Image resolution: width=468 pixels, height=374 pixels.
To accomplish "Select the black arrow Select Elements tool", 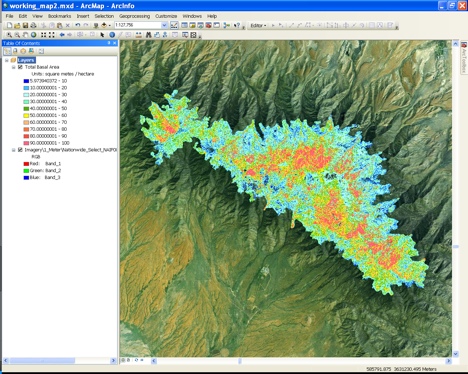I will [102, 35].
